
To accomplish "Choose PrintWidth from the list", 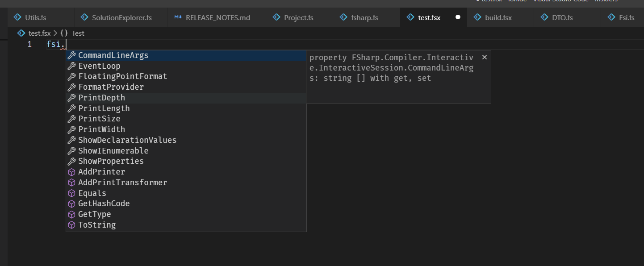I will [x=186, y=129].
